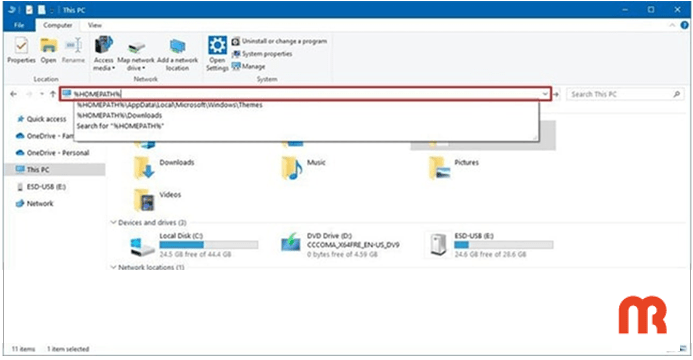693x360 pixels.
Task: Select the Videos folder
Action: pos(157,200)
